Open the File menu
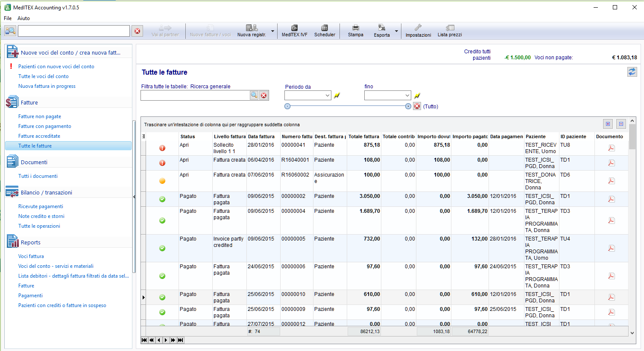Viewport: 644px width, 351px height. pos(8,18)
